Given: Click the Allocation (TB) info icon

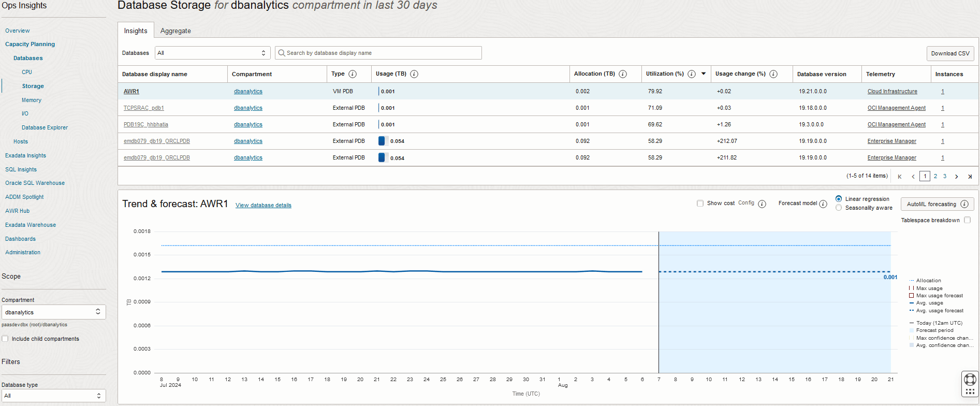Looking at the screenshot, I should click(x=623, y=74).
